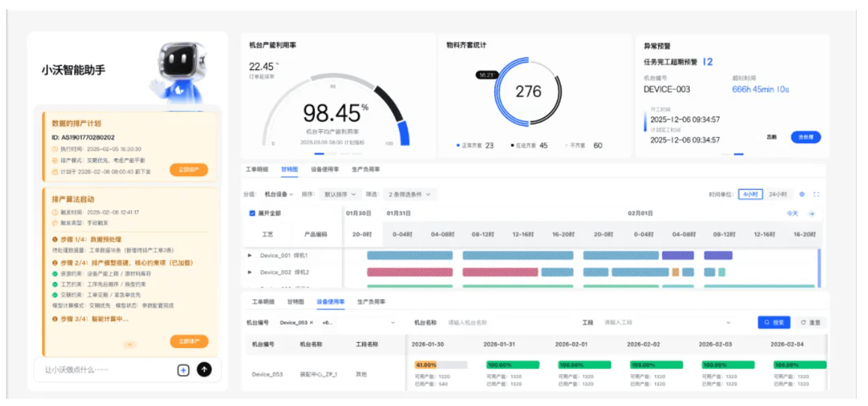
Task: Switch to 甘特图 tab in lower panel
Action: pos(295,302)
